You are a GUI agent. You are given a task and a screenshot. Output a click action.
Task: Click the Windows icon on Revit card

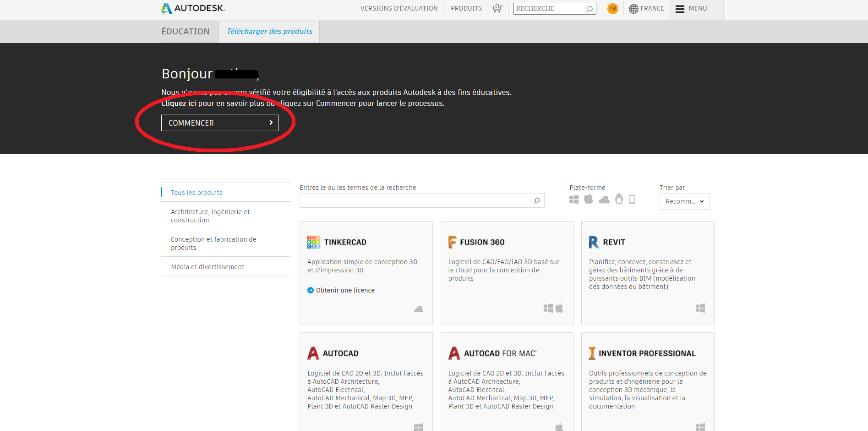(x=700, y=308)
